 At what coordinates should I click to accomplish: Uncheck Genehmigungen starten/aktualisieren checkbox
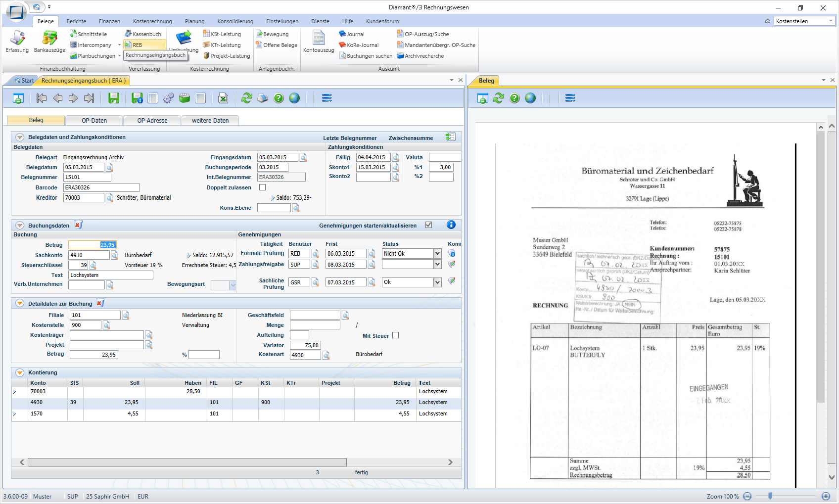pos(428,225)
